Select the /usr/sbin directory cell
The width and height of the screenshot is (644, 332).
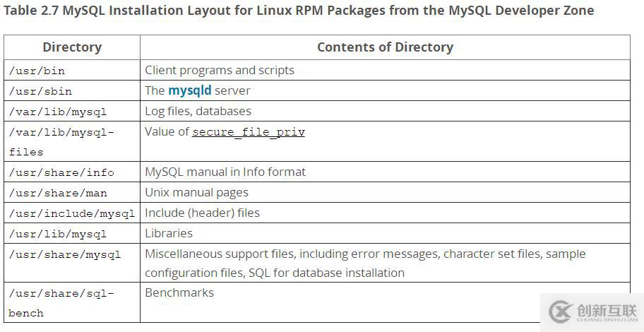click(40, 91)
